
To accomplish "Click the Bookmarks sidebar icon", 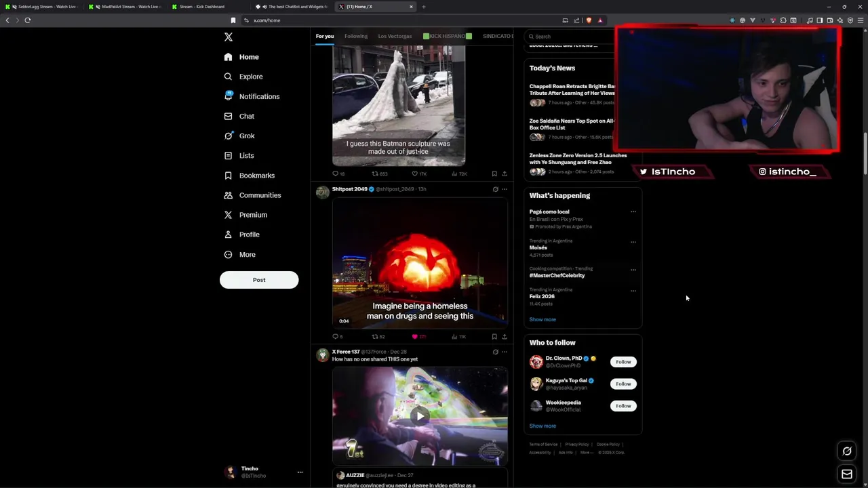I will (228, 176).
